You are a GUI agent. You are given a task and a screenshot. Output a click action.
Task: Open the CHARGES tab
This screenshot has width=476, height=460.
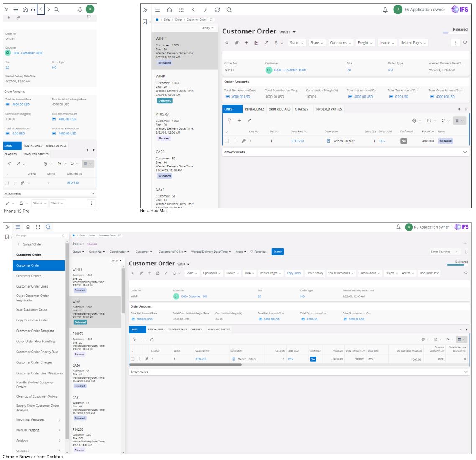point(301,109)
